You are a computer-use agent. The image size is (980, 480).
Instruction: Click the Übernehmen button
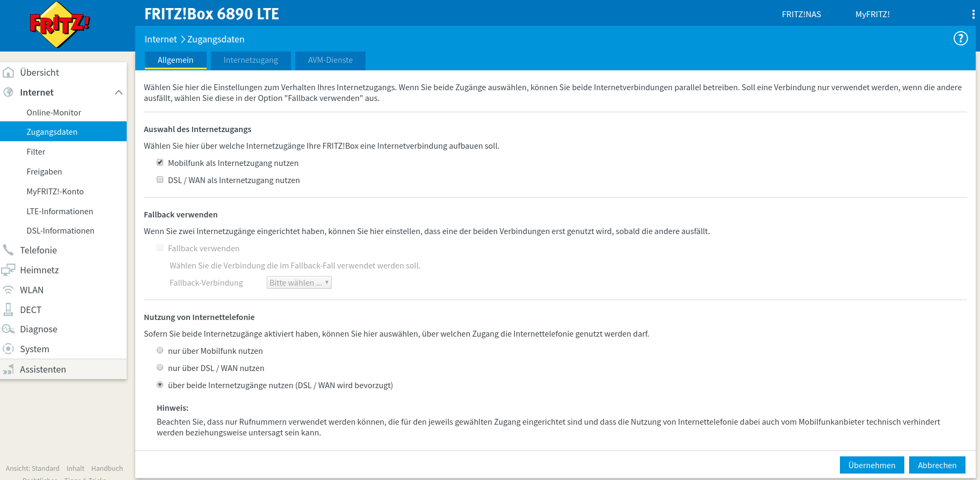coord(872,465)
